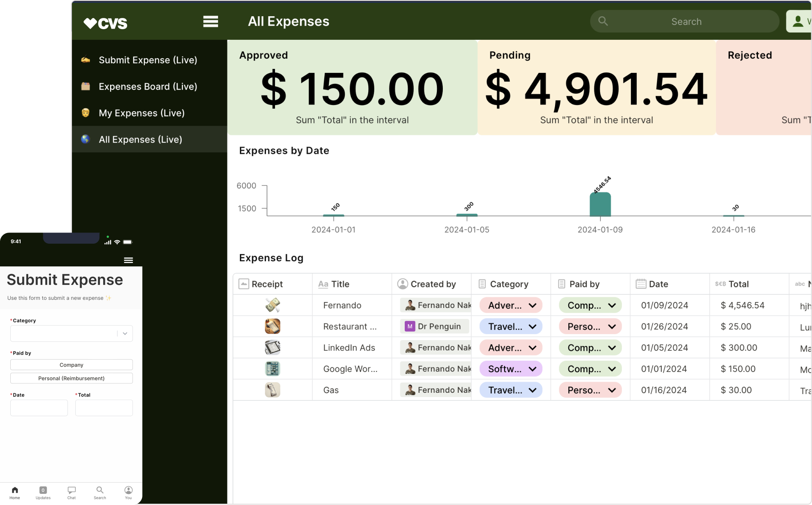Image resolution: width=812 pixels, height=505 pixels.
Task: Open Expenses Board (Live) in sidebar
Action: click(x=148, y=87)
